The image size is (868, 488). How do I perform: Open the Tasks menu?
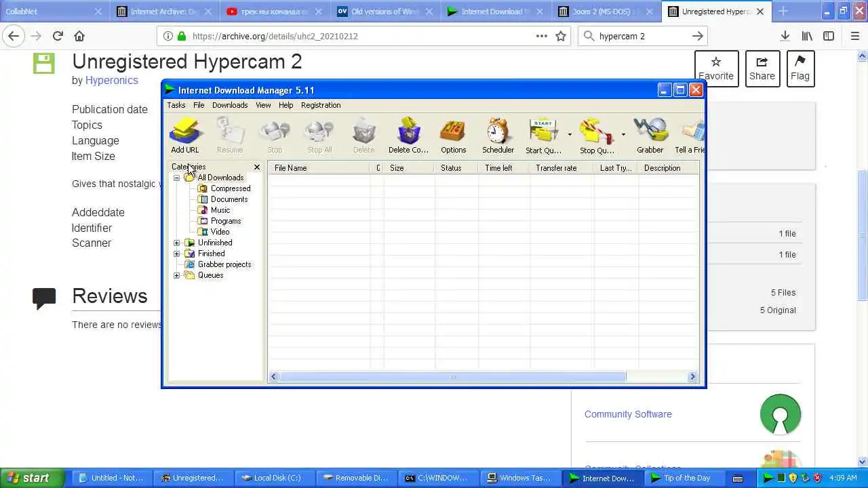point(176,105)
